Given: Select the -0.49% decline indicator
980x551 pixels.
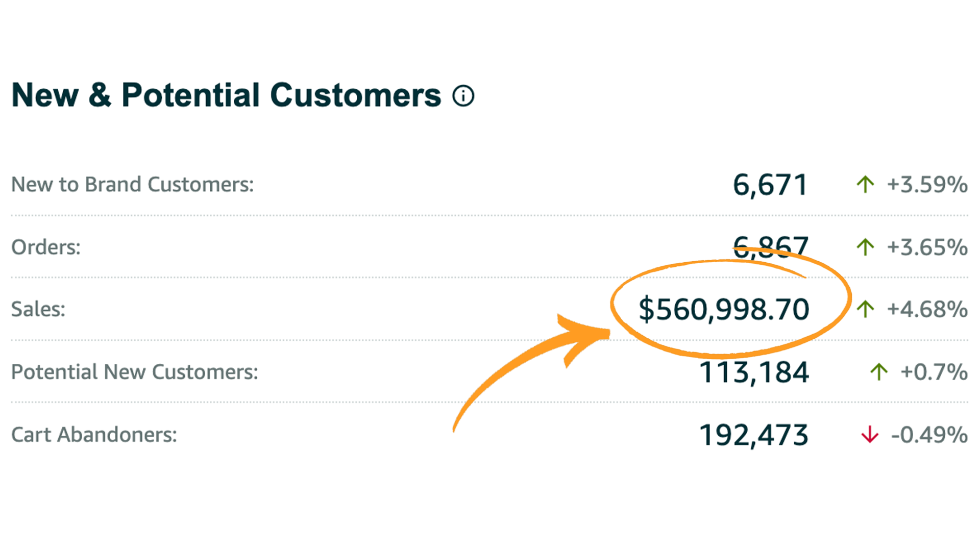Looking at the screenshot, I should [x=929, y=435].
